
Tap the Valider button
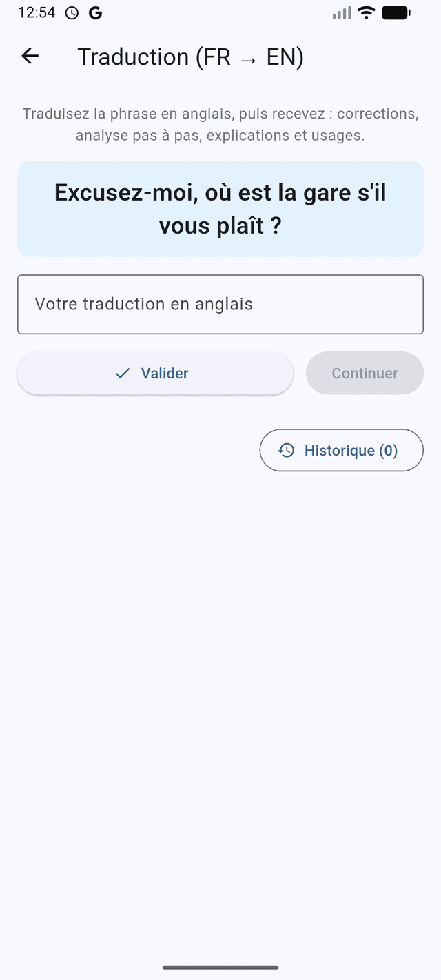click(x=154, y=373)
